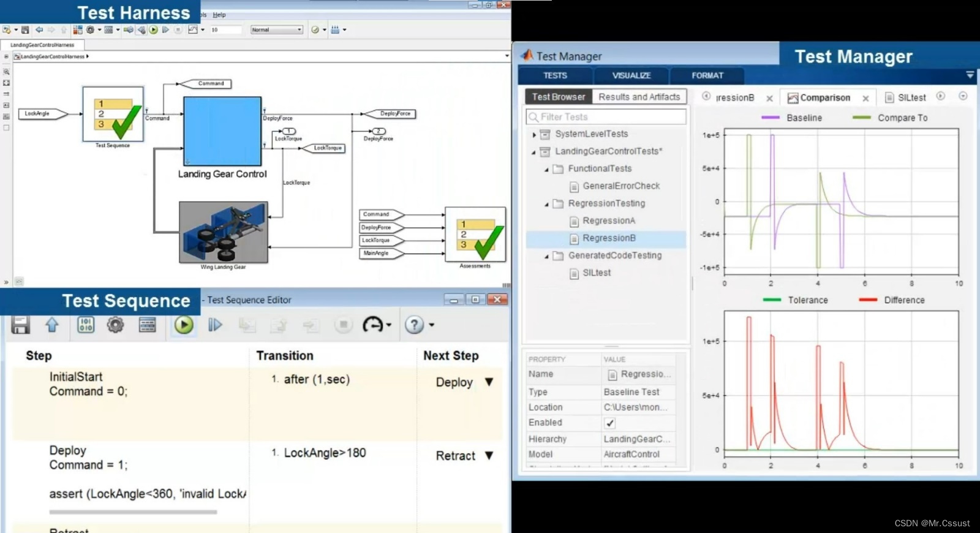Screen dimensions: 980x533
Task: Stop the test sequence simulation
Action: coord(343,325)
